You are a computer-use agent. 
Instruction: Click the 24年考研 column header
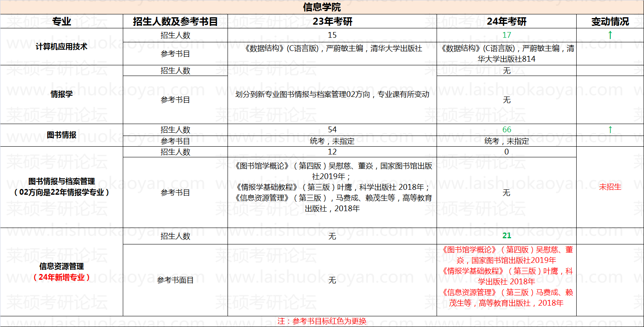[x=506, y=22]
